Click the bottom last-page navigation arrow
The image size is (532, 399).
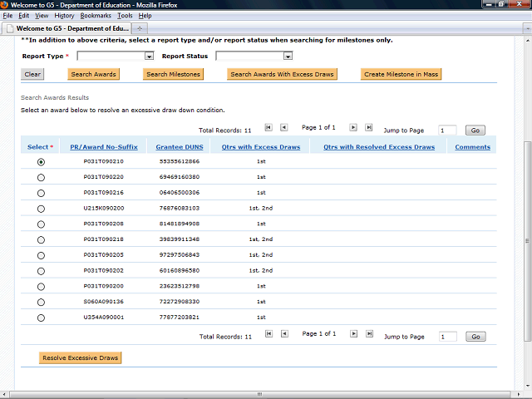pyautogui.click(x=369, y=333)
